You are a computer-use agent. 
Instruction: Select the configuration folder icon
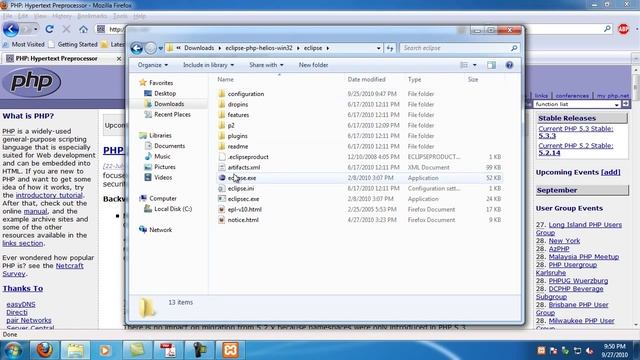pos(222,94)
